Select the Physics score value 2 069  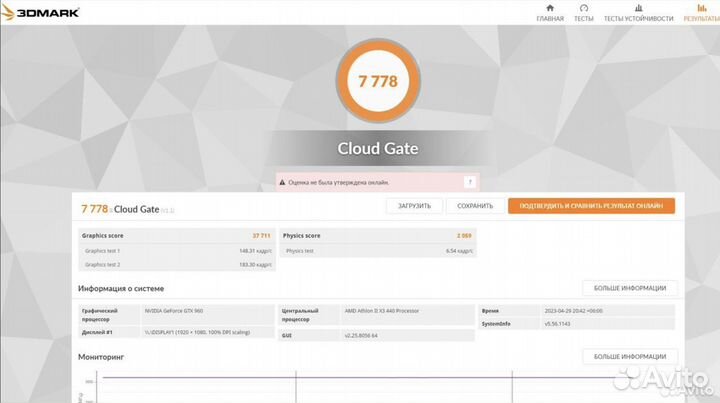tap(464, 236)
